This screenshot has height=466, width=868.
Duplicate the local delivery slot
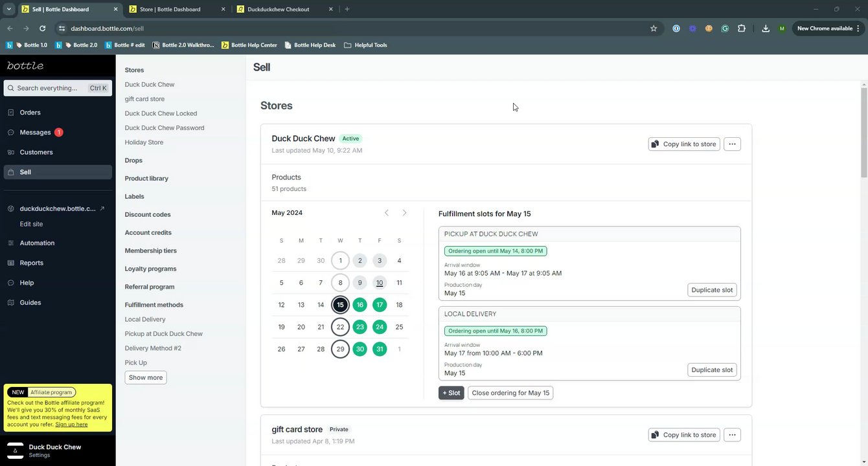pyautogui.click(x=712, y=370)
